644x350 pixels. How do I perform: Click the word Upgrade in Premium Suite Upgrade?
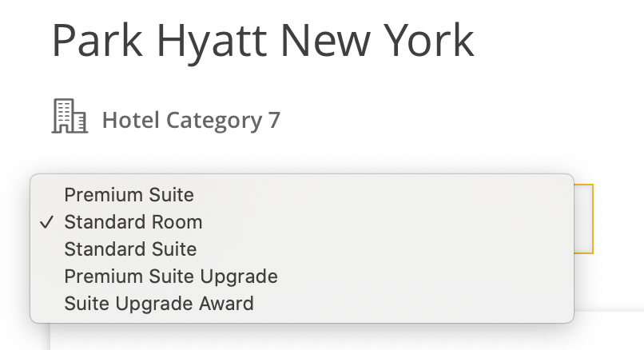tap(239, 276)
